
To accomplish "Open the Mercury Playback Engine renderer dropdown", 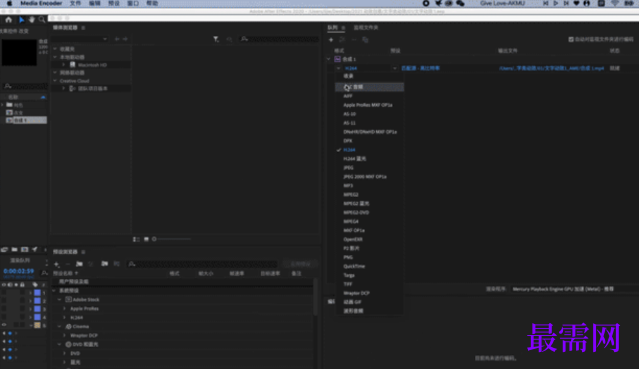I will tap(574, 289).
